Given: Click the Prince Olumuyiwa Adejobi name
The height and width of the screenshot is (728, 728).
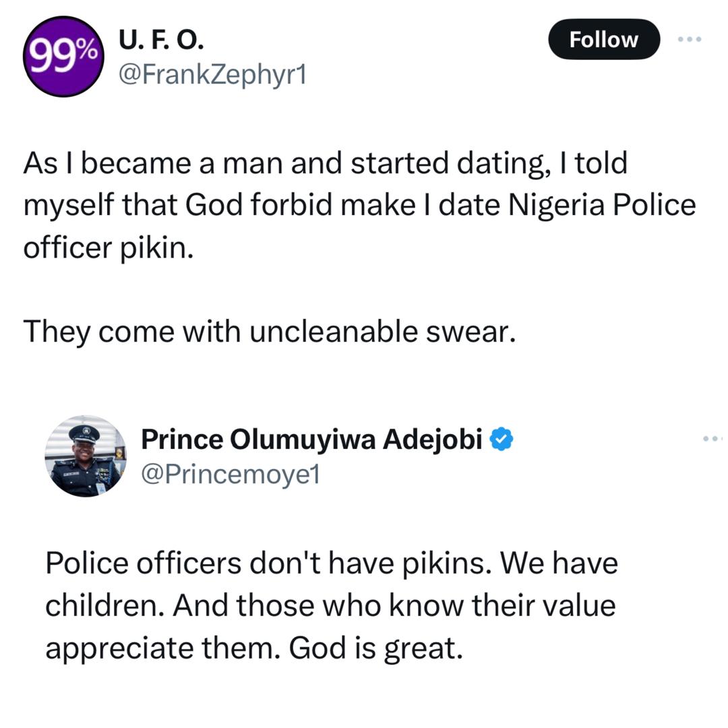Looking at the screenshot, I should 311,439.
